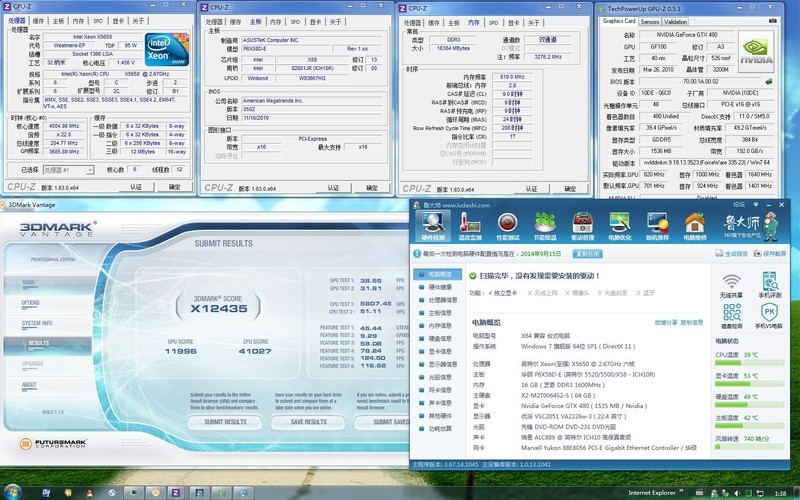Image resolution: width=800 pixels, height=500 pixels.
Task: Click the 保存截屏 screenshot icon in Ludashi
Action: (x=770, y=253)
